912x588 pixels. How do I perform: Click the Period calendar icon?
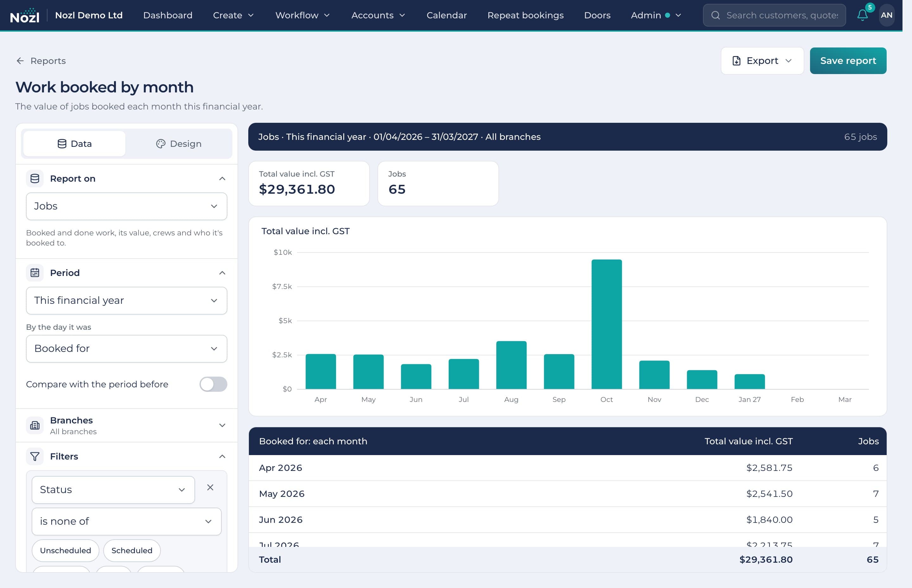[x=35, y=272]
